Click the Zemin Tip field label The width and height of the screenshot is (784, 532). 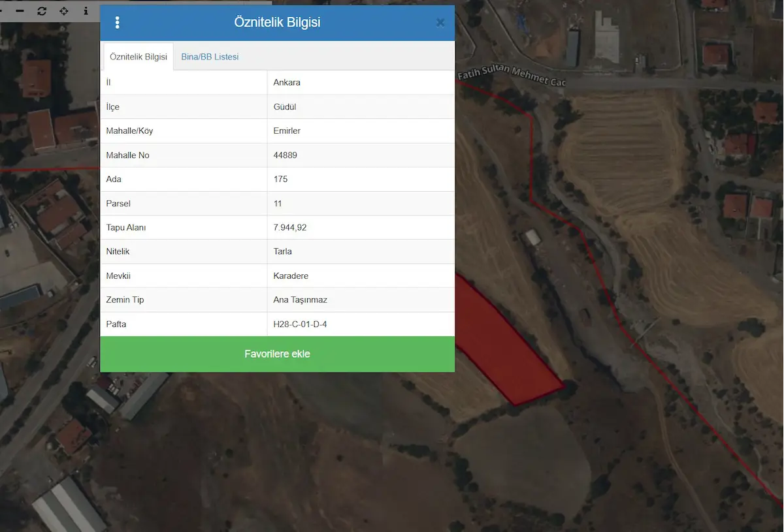tap(125, 300)
